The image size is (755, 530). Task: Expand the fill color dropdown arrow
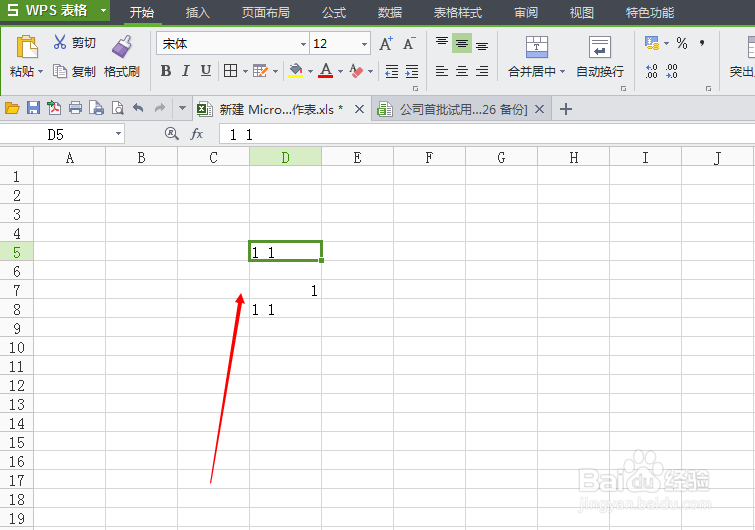point(310,72)
